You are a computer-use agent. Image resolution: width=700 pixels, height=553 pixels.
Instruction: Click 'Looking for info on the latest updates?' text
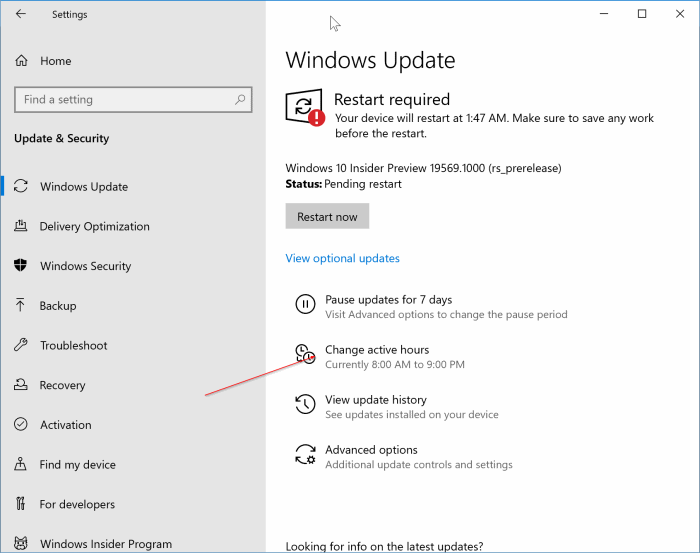click(x=384, y=546)
